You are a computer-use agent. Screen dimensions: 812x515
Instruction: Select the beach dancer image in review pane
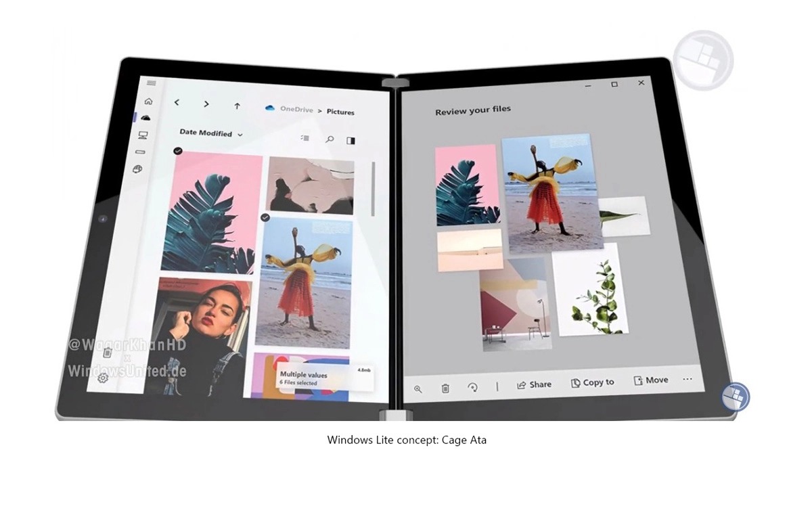click(x=551, y=193)
